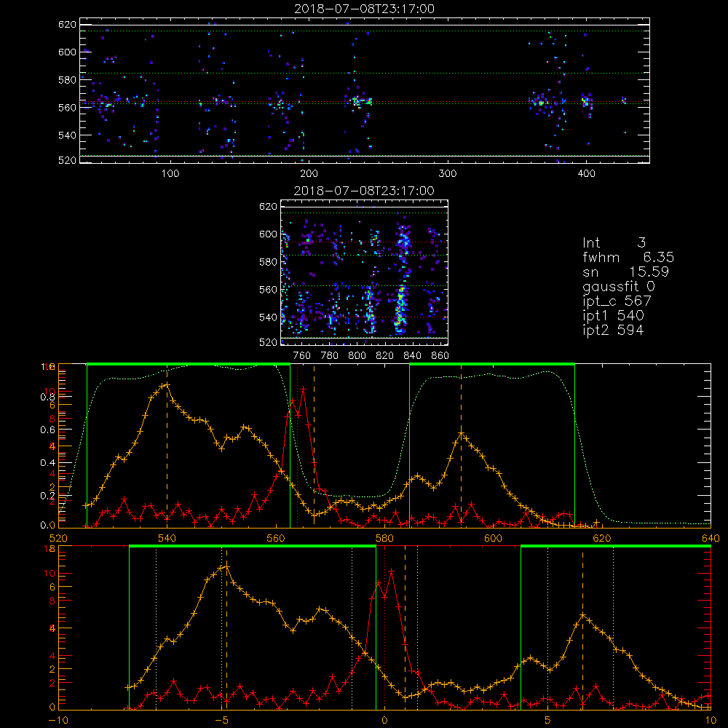The height and width of the screenshot is (728, 728).
Task: Click x-axis label '200' on the top image
Action: click(x=309, y=174)
